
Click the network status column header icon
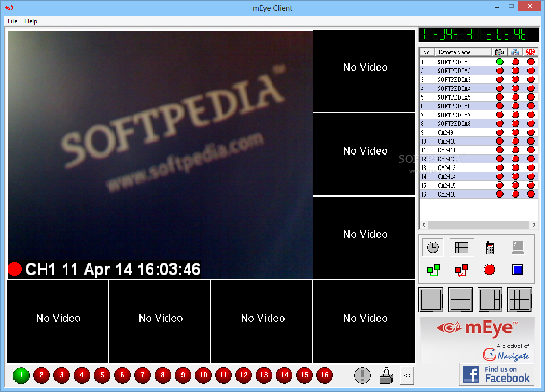pyautogui.click(x=515, y=52)
